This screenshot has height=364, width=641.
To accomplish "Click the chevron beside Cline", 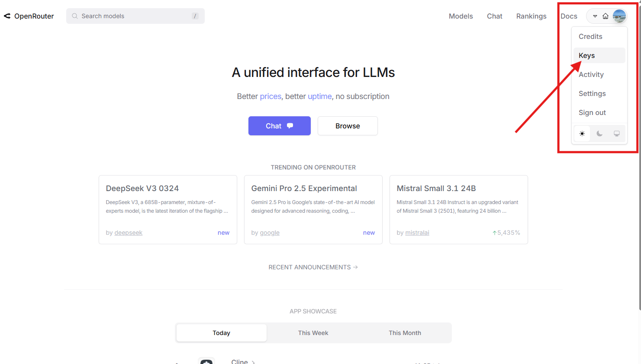I will click(253, 362).
